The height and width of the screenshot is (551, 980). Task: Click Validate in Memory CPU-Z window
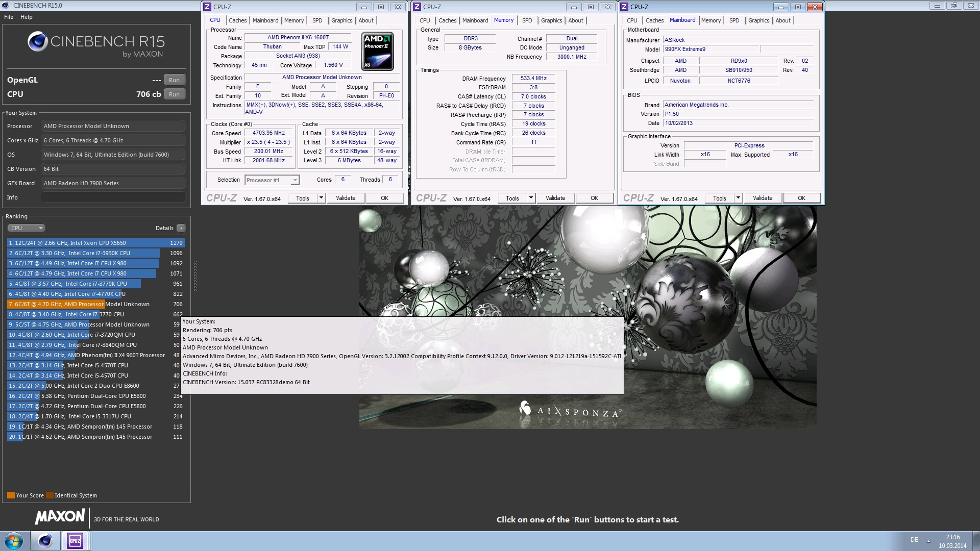click(x=555, y=198)
